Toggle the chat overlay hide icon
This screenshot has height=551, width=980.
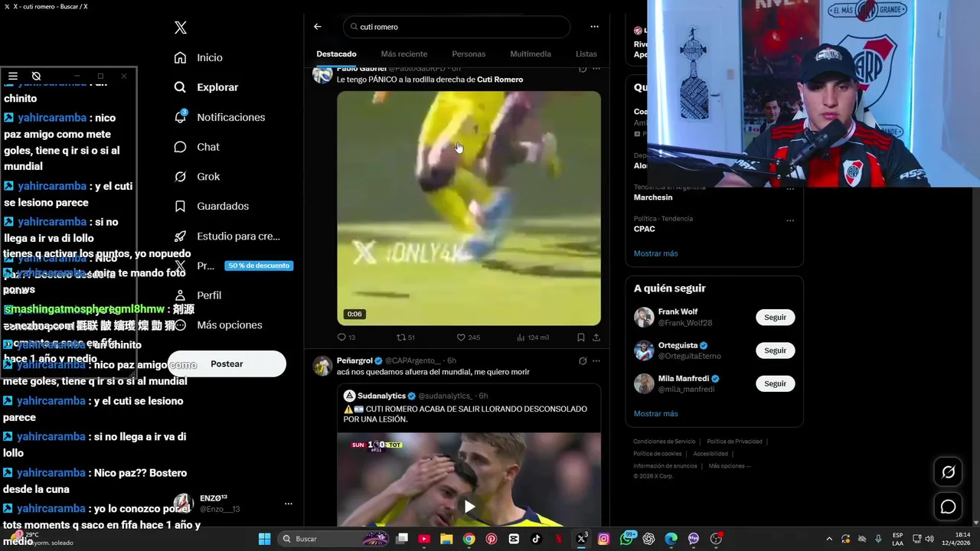(36, 76)
